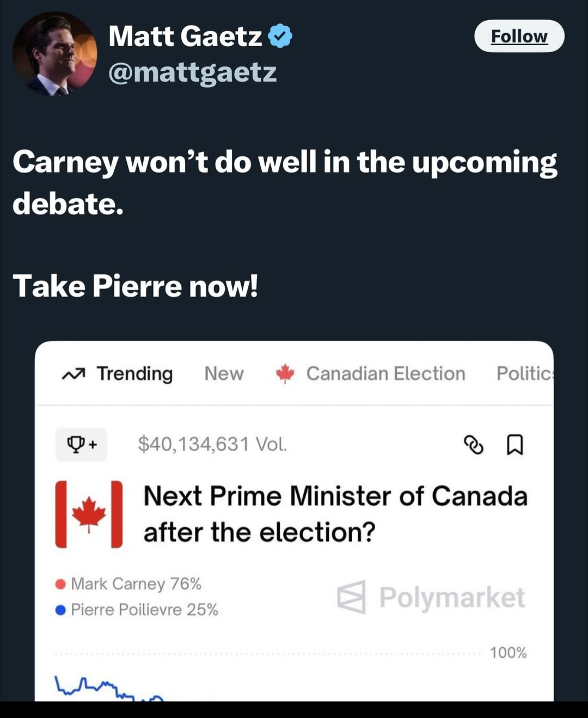Open Matt Gaetz profile picture
The height and width of the screenshot is (718, 588).
(54, 53)
